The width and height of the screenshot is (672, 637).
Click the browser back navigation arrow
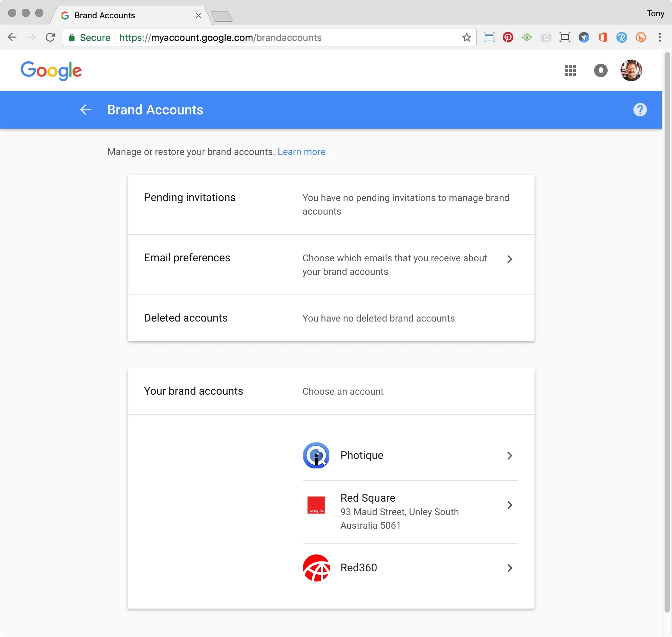(x=13, y=37)
